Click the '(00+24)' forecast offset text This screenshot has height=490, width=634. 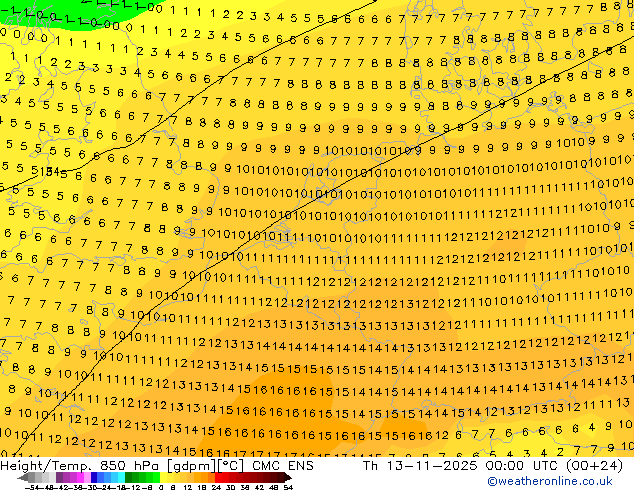[594, 466]
